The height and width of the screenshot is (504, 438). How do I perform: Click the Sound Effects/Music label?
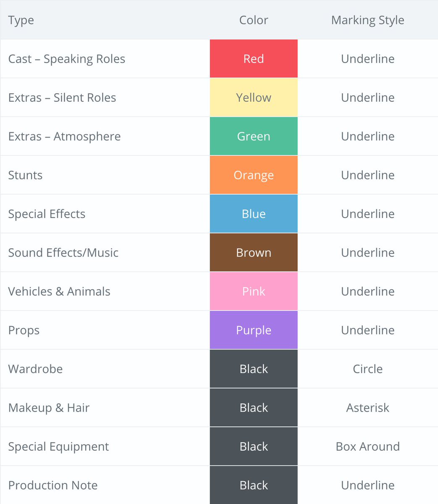[x=63, y=252]
